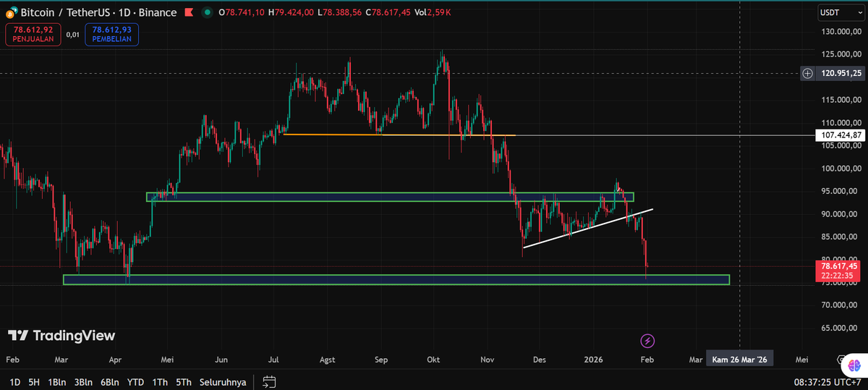Click the 08:37:25 UTC+7 timezone button
The width and height of the screenshot is (868, 390).
827,381
